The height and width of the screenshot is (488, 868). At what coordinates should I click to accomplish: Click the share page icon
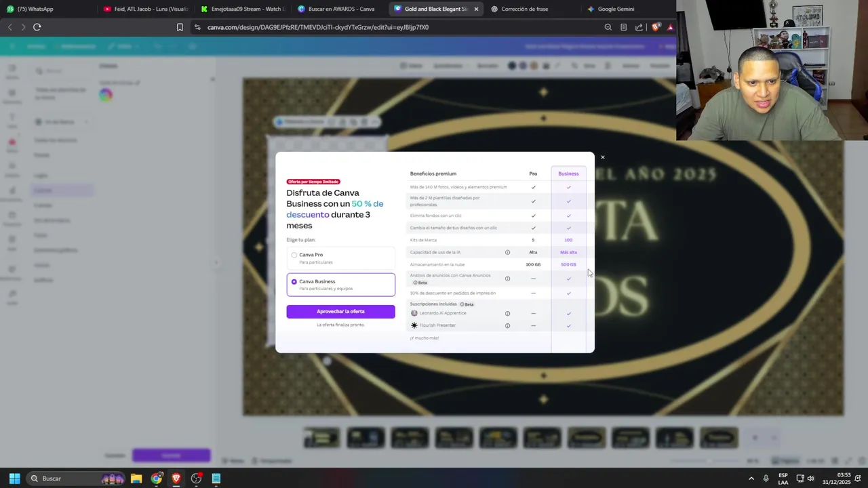click(639, 27)
